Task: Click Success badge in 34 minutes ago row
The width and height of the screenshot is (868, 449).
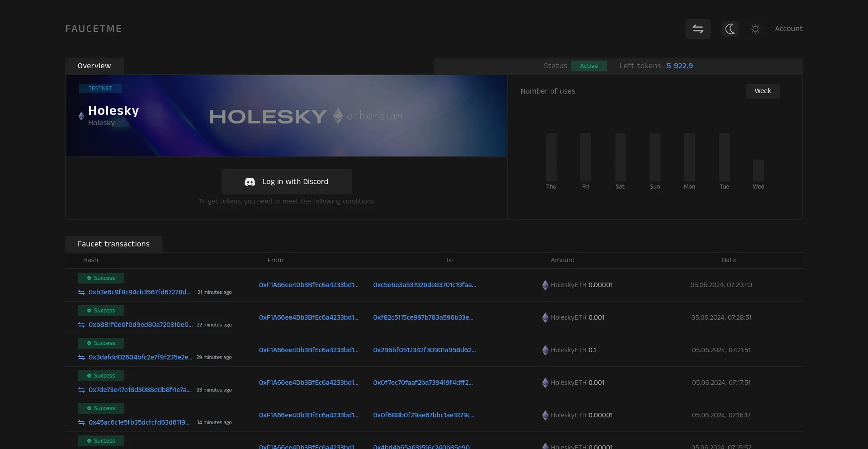Action: click(x=101, y=408)
